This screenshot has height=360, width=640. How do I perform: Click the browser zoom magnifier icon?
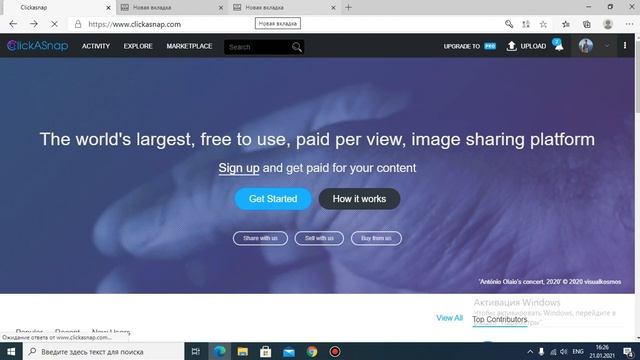[509, 24]
